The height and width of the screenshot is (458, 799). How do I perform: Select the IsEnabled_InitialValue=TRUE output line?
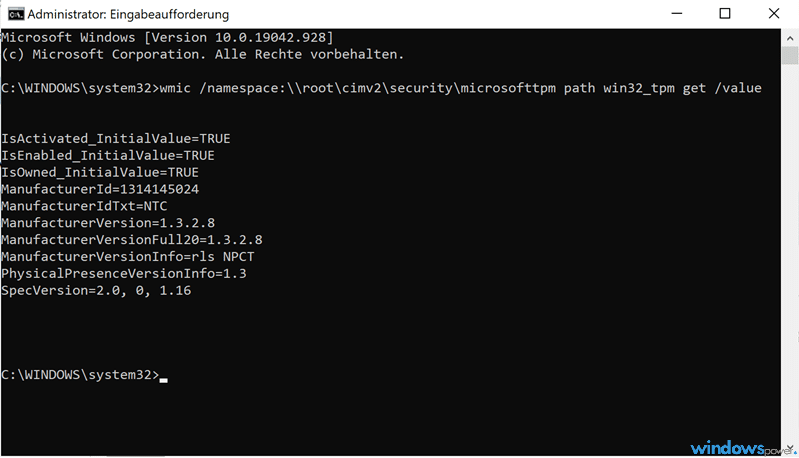pyautogui.click(x=108, y=155)
